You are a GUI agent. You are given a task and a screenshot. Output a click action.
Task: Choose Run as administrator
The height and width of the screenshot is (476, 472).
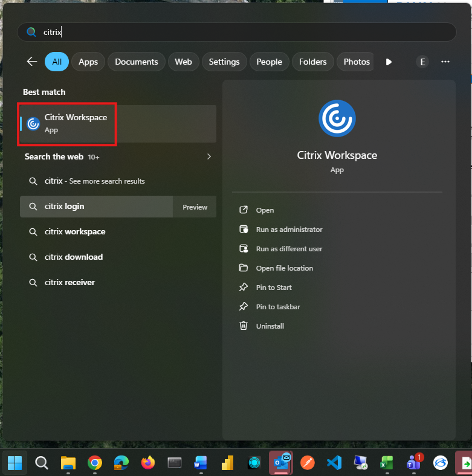(x=281, y=230)
